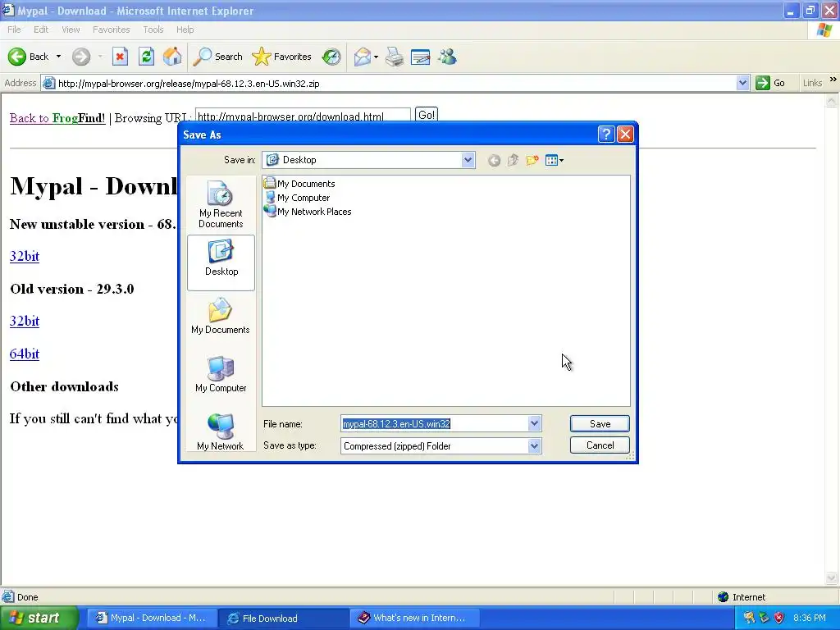Select My Network Places in the file list
This screenshot has height=630, width=840.
308,212
